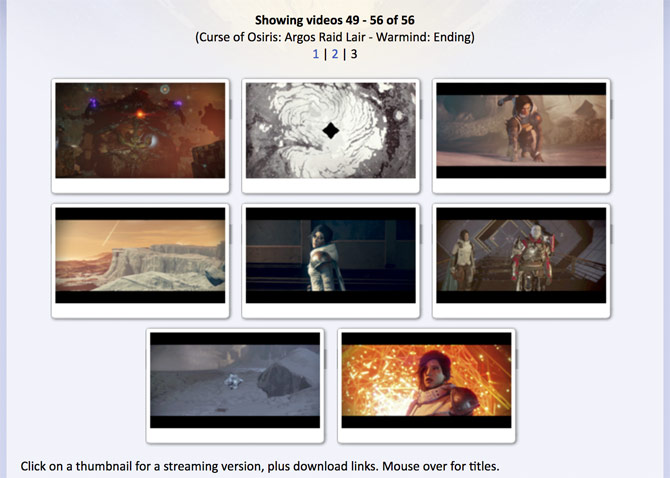The height and width of the screenshot is (478, 670).
Task: Play the gray rocky terrain video thumbnail
Action: tap(235, 380)
